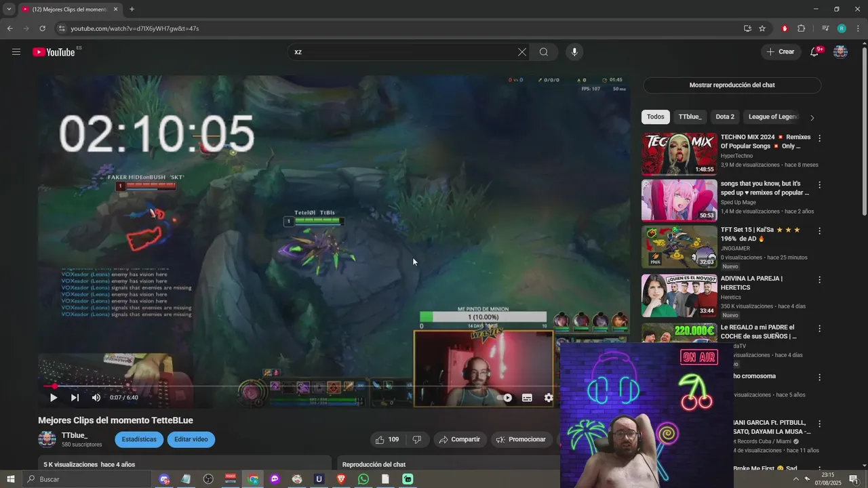Open Discord from the taskbar
Viewport: 868px width, 488px height.
pyautogui.click(x=164, y=479)
